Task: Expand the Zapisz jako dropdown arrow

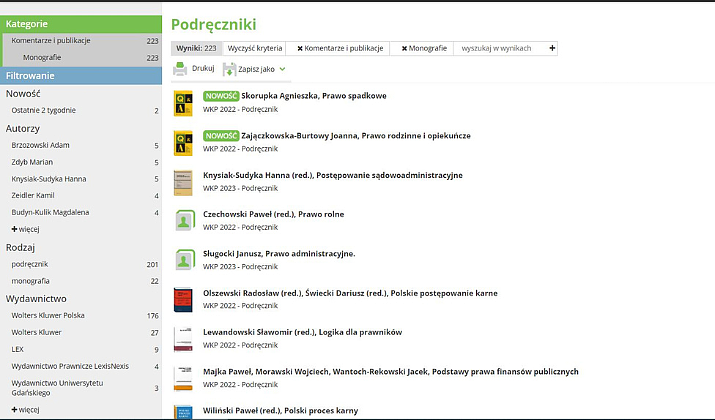Action: (283, 69)
